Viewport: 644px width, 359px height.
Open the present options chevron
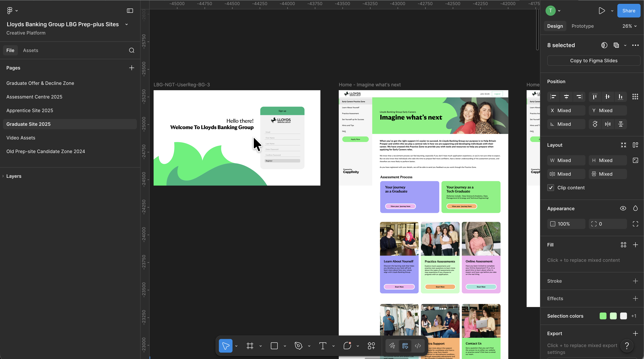point(612,11)
